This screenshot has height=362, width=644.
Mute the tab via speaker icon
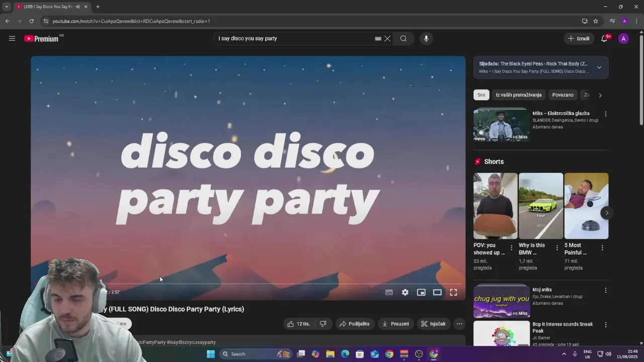point(77,7)
